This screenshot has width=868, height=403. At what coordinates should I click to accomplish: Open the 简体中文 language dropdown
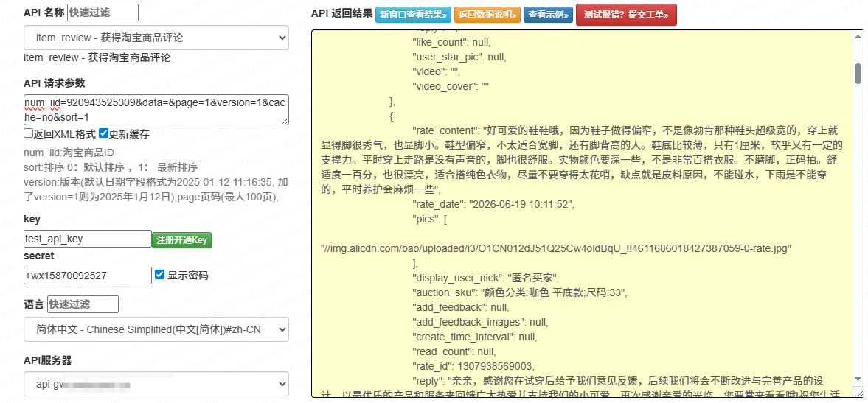point(156,329)
